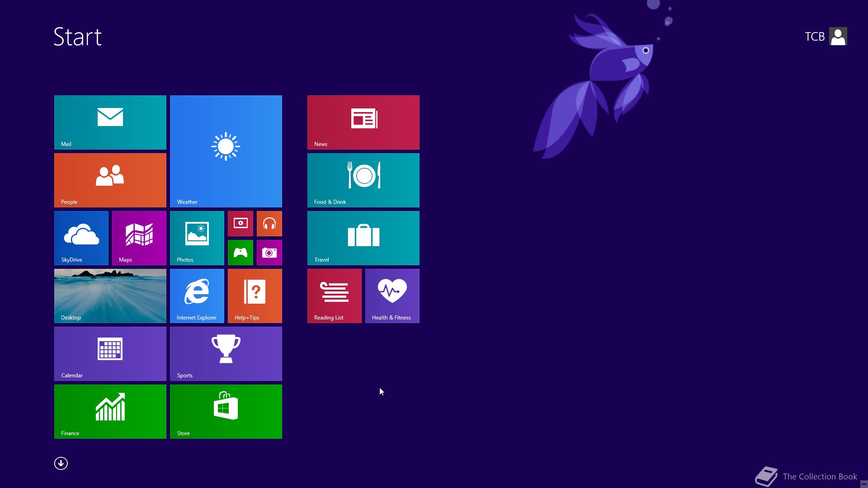Image resolution: width=868 pixels, height=488 pixels.
Task: Open the Health & Fitness tile
Action: 392,296
